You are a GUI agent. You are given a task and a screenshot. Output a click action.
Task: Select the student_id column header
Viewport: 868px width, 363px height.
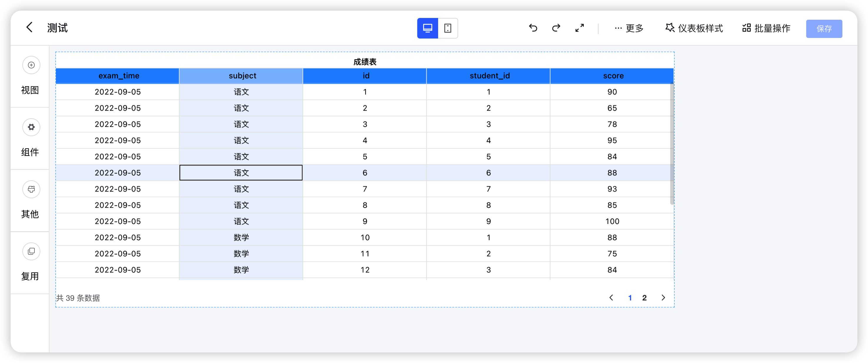coord(488,76)
